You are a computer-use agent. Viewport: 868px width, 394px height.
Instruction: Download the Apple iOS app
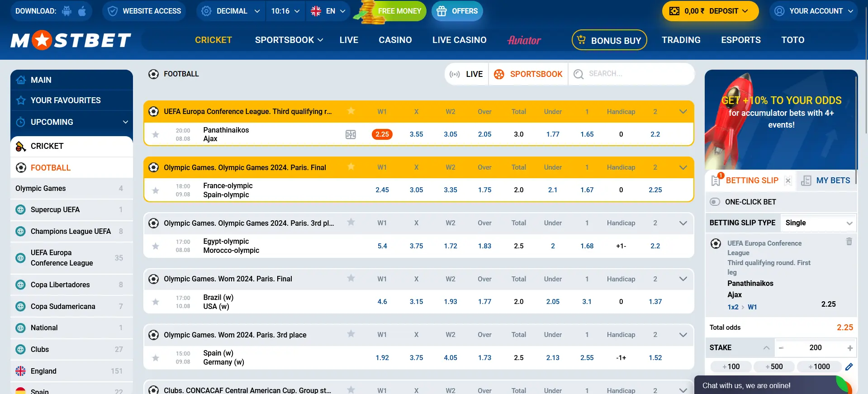82,11
